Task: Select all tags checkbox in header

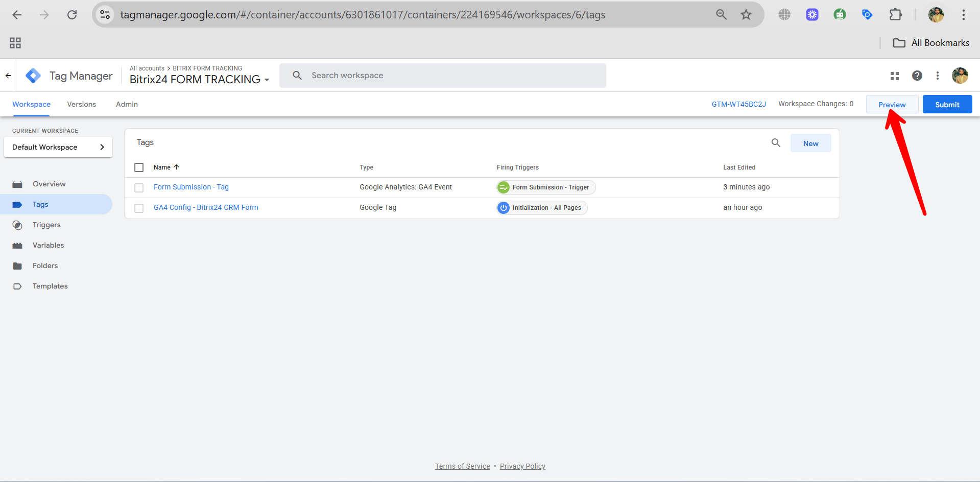Action: coord(139,167)
